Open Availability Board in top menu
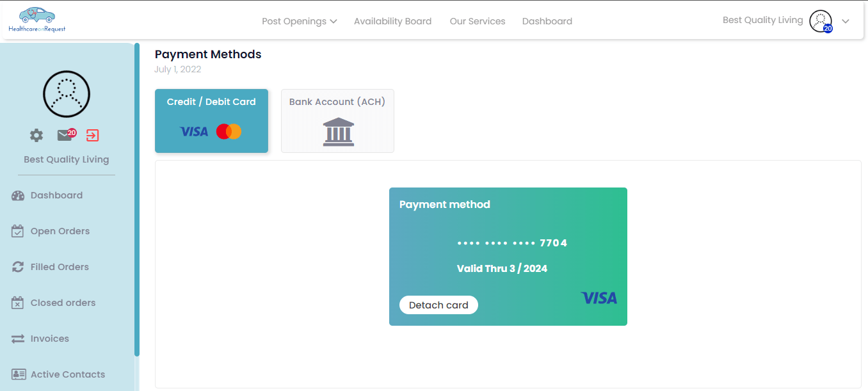The image size is (868, 391). 393,21
